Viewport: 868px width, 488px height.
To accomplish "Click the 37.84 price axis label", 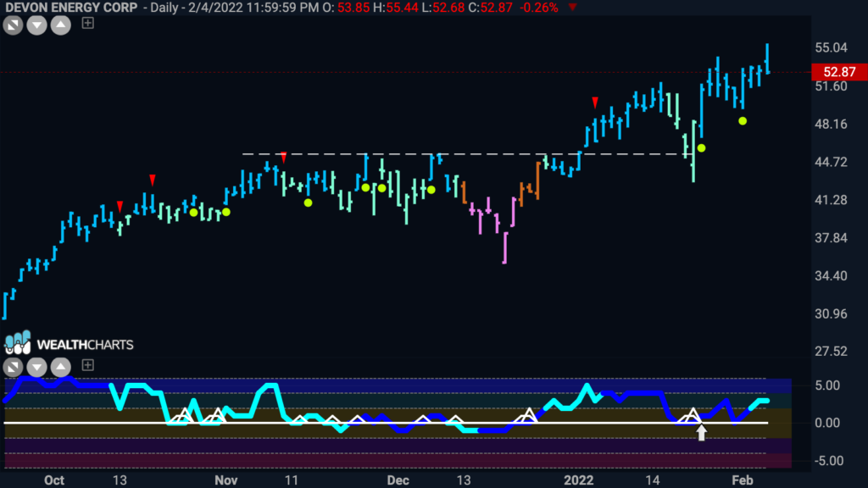I will pyautogui.click(x=831, y=238).
